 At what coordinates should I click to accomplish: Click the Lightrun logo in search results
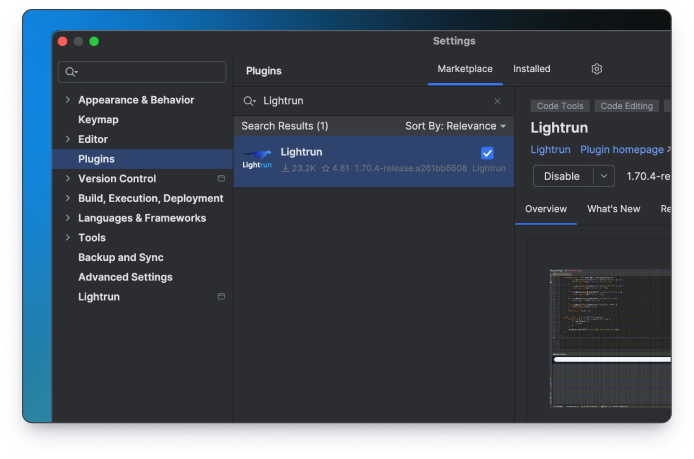click(x=257, y=159)
